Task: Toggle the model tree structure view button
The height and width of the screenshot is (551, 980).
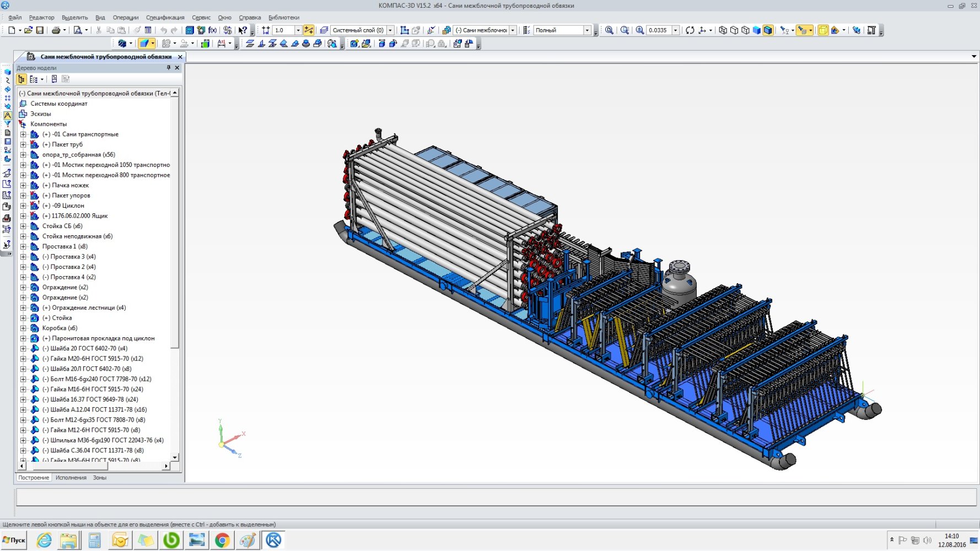Action: pos(21,79)
